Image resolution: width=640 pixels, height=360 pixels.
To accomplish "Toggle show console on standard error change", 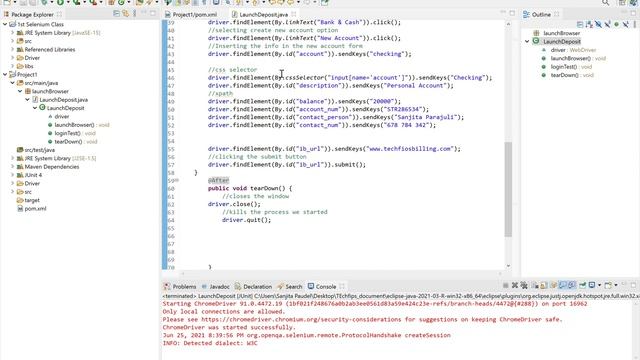I will 572,285.
